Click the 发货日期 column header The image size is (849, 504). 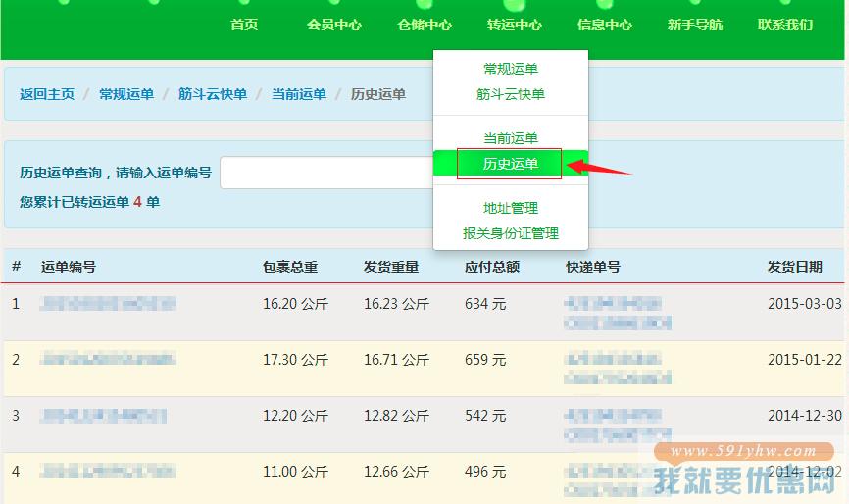click(795, 267)
